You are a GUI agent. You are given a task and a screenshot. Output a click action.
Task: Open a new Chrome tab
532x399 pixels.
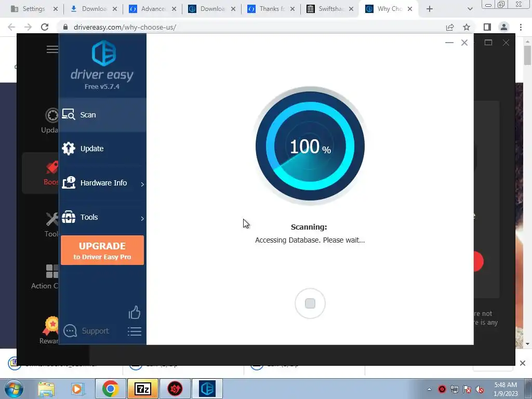tap(430, 9)
